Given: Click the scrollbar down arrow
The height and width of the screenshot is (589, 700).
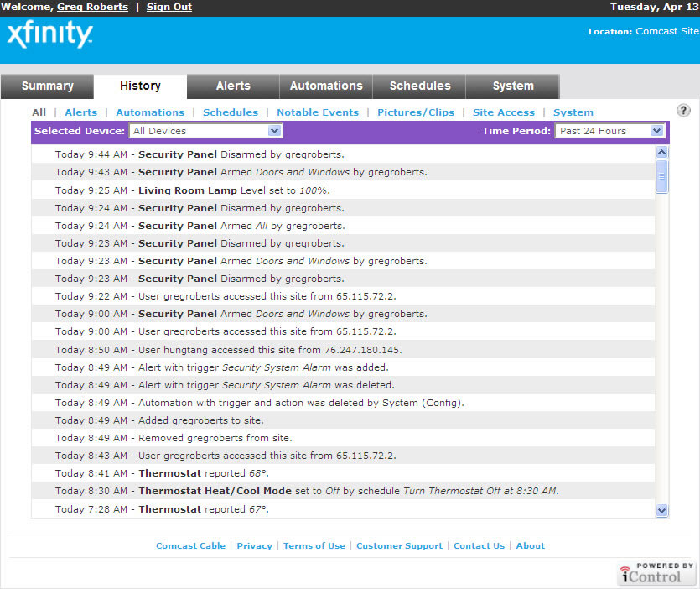Looking at the screenshot, I should point(661,510).
